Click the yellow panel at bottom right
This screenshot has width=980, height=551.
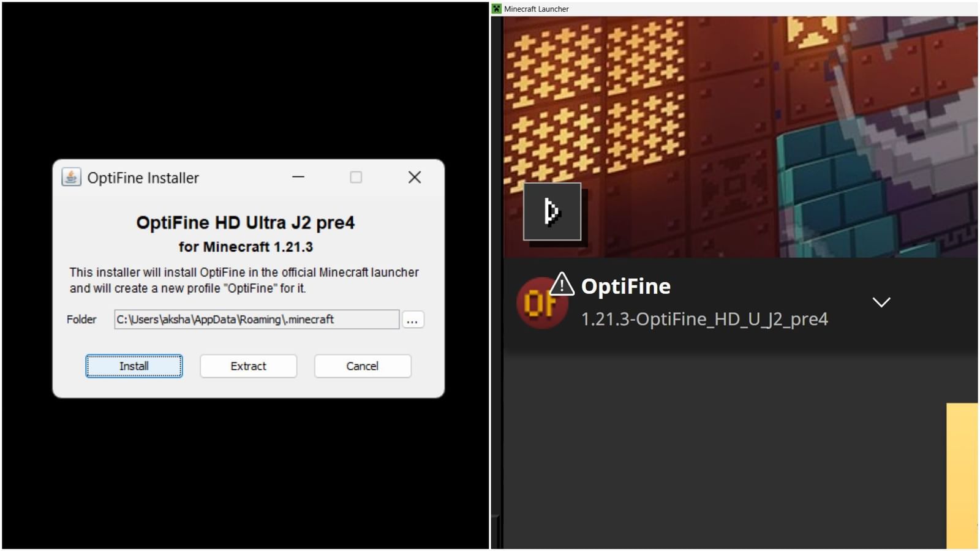pos(965,478)
